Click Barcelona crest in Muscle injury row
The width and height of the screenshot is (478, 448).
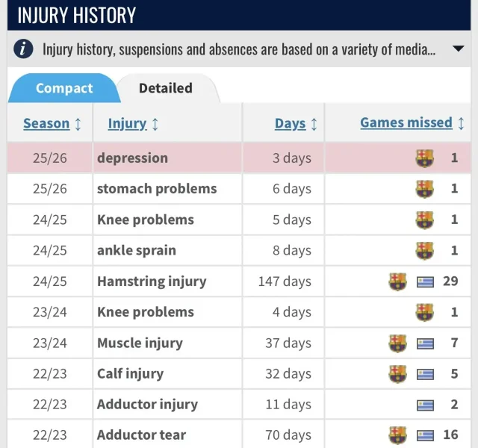tap(397, 343)
